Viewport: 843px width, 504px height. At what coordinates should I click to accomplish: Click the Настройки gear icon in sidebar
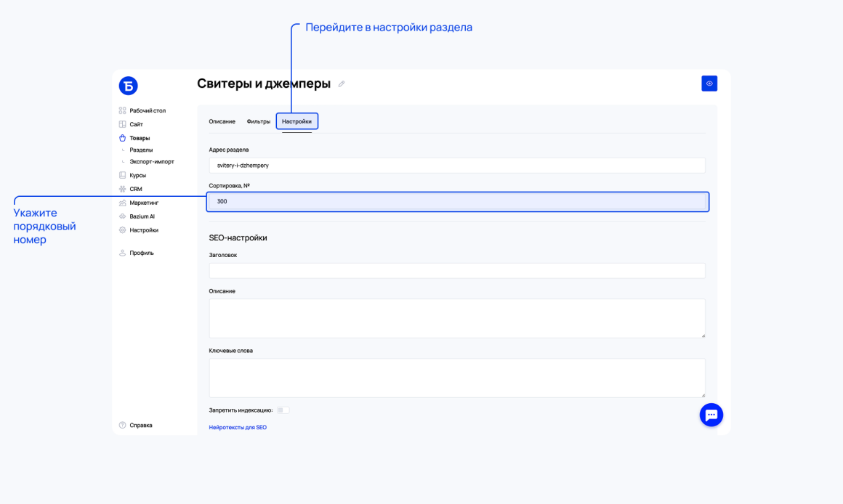122,230
